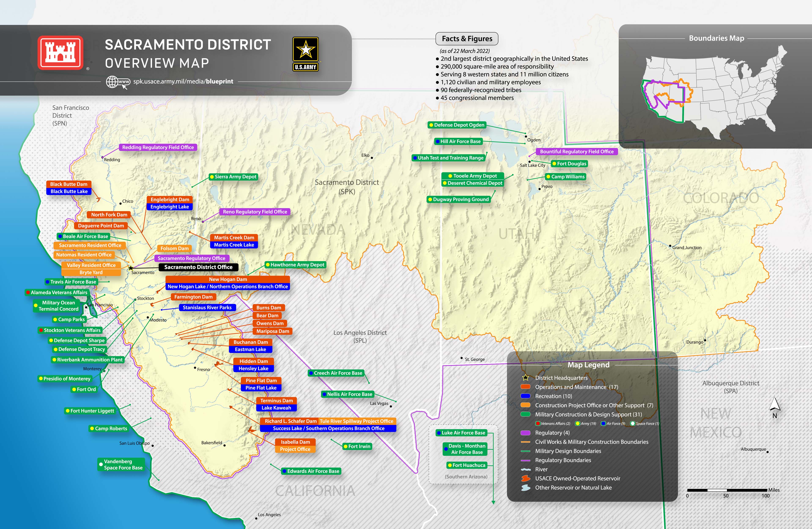The width and height of the screenshot is (812, 529).
Task: Click the Vandenberg Space Force Base label
Action: click(x=121, y=465)
